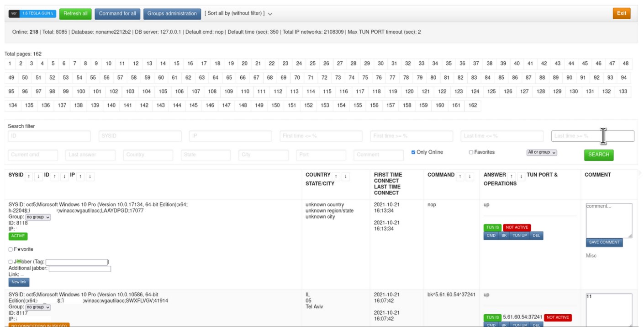
Task: Click the Refresh all button
Action: pyautogui.click(x=75, y=14)
